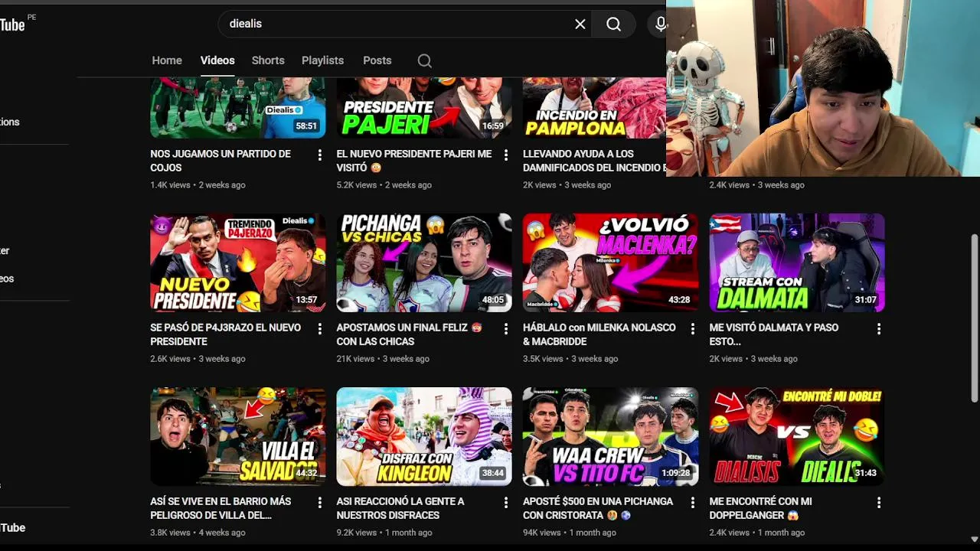The height and width of the screenshot is (551, 980).
Task: Open options menu for HÁBLALO con MILENKA video
Action: point(693,328)
